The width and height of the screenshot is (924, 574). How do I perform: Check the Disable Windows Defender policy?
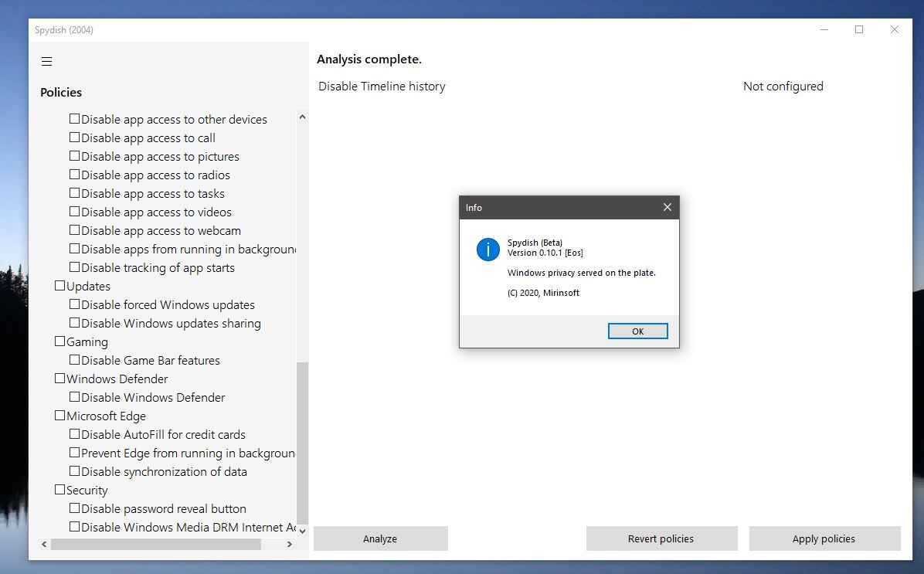pos(74,396)
